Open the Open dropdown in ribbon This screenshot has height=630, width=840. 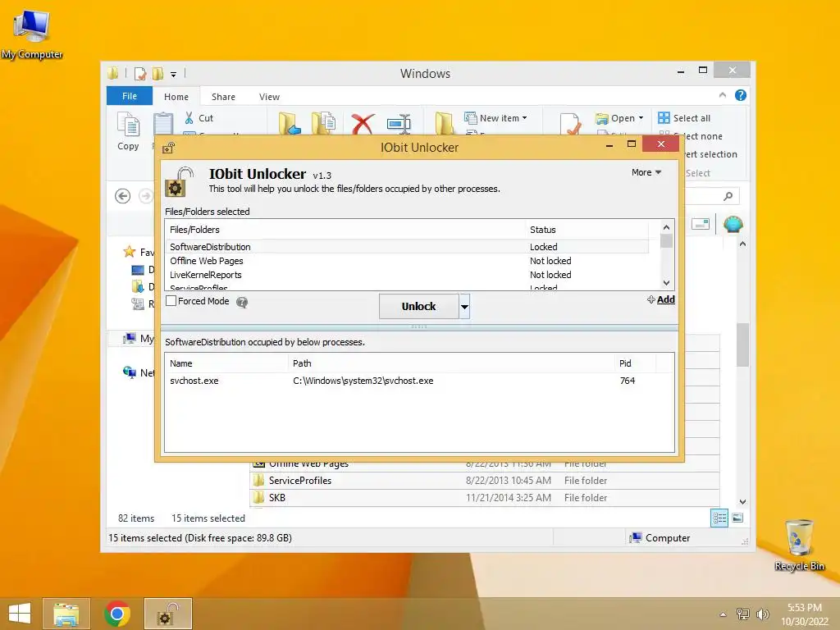click(619, 118)
